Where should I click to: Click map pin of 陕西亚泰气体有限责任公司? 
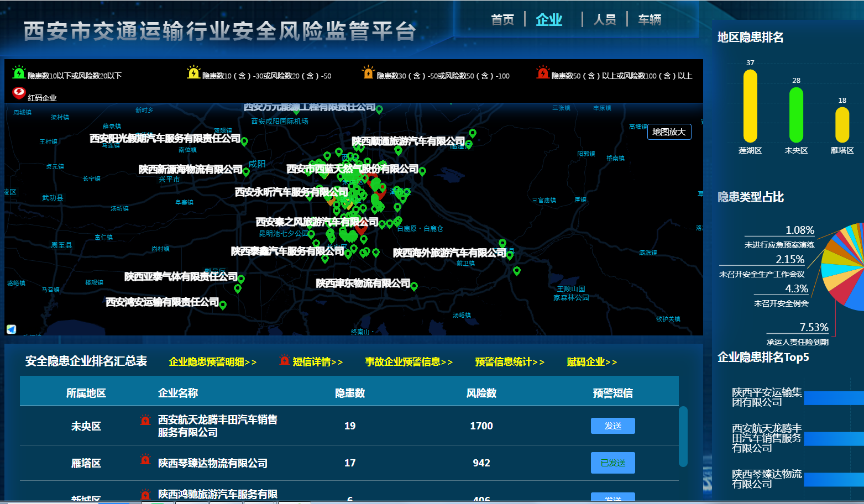pos(241,279)
